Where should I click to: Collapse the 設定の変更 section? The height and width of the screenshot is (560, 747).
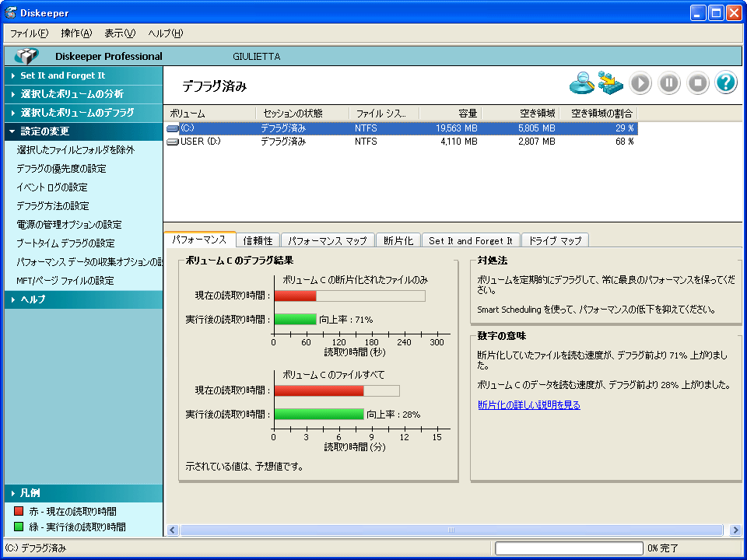click(83, 131)
